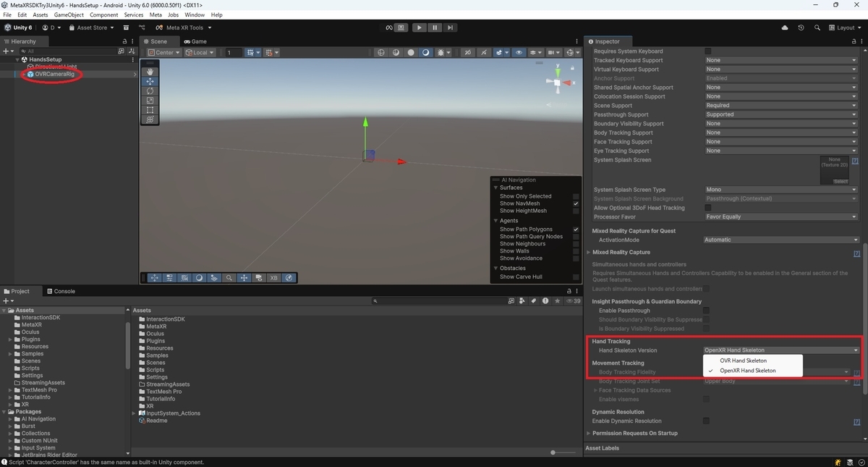The width and height of the screenshot is (868, 467).
Task: Open the Undo History icon
Action: pos(801,28)
